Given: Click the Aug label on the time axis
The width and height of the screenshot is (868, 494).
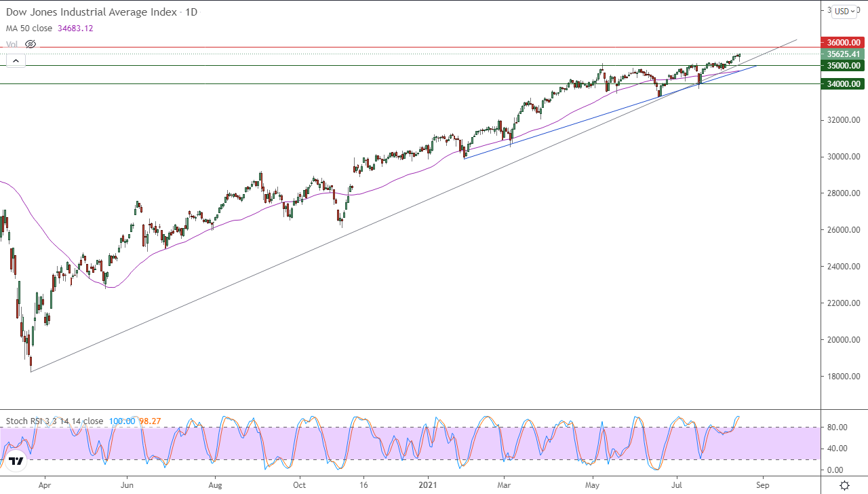Looking at the screenshot, I should [x=215, y=486].
